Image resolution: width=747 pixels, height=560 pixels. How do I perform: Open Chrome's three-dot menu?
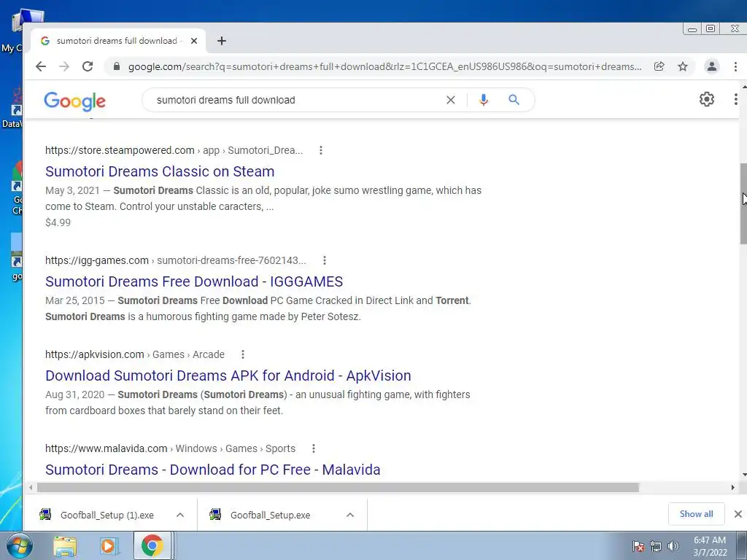[735, 66]
